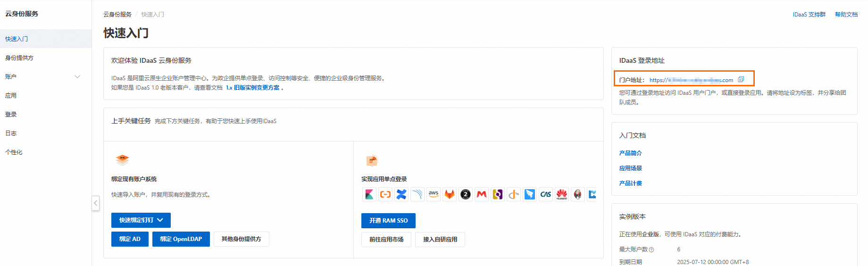Open 身份提供方 in the sidebar
The height and width of the screenshot is (266, 868).
pyautogui.click(x=46, y=58)
